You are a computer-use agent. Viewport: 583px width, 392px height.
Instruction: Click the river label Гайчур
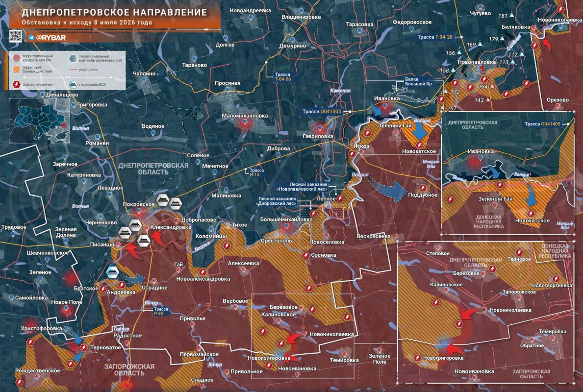coord(122,329)
